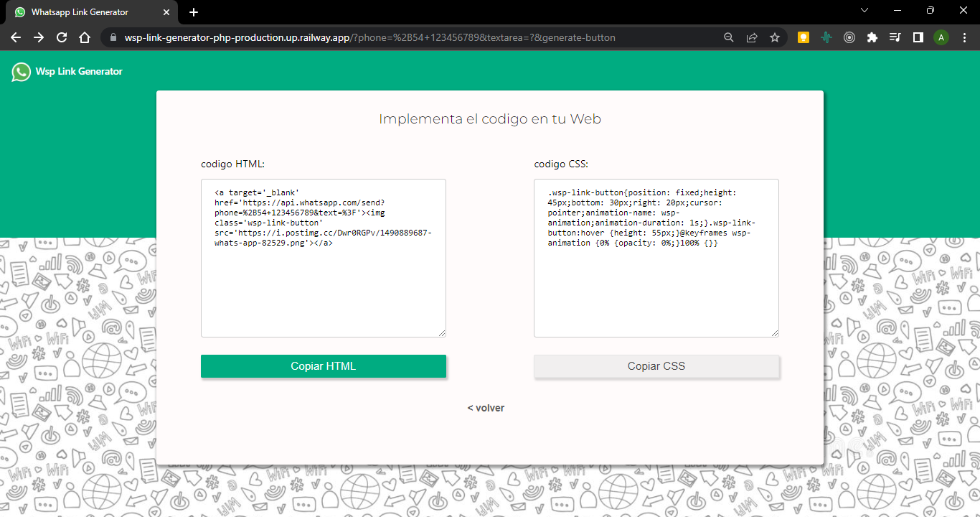
Task: Open a new browser tab with the plus button
Action: (193, 11)
